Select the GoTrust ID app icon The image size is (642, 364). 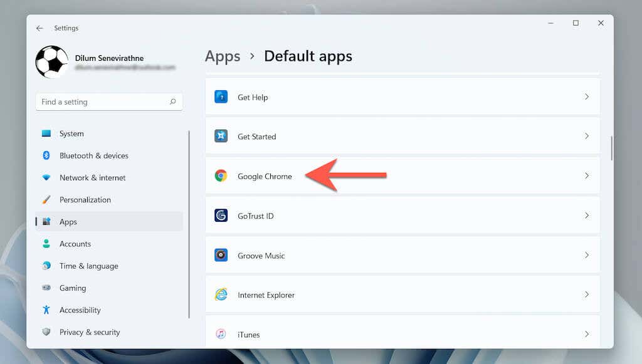[x=221, y=216]
